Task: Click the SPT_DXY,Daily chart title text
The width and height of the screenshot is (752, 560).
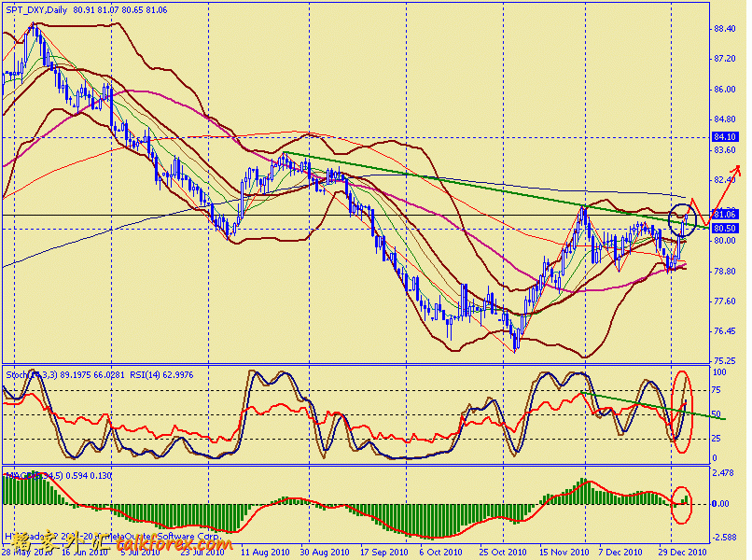Action: (x=38, y=9)
